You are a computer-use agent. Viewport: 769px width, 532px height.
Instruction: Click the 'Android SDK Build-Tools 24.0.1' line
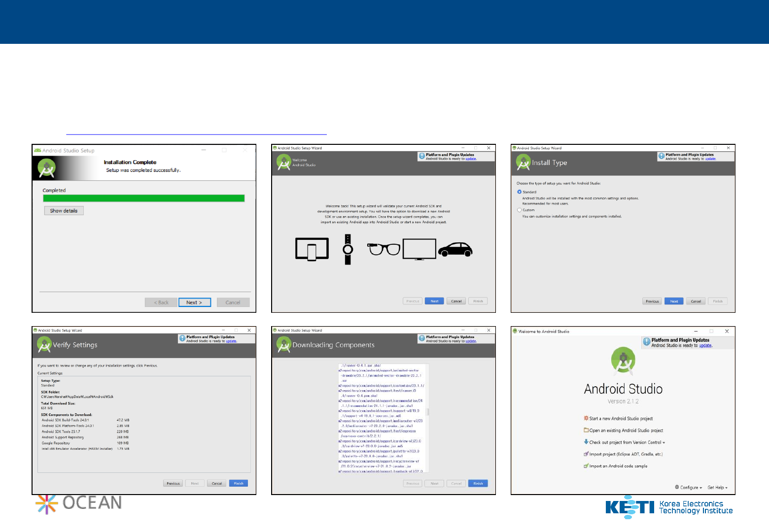(85, 420)
